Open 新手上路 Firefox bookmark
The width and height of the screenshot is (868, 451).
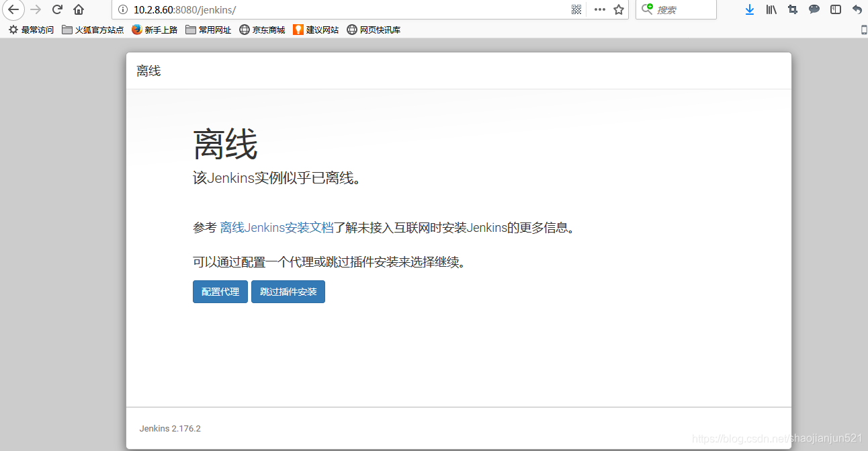pos(155,30)
